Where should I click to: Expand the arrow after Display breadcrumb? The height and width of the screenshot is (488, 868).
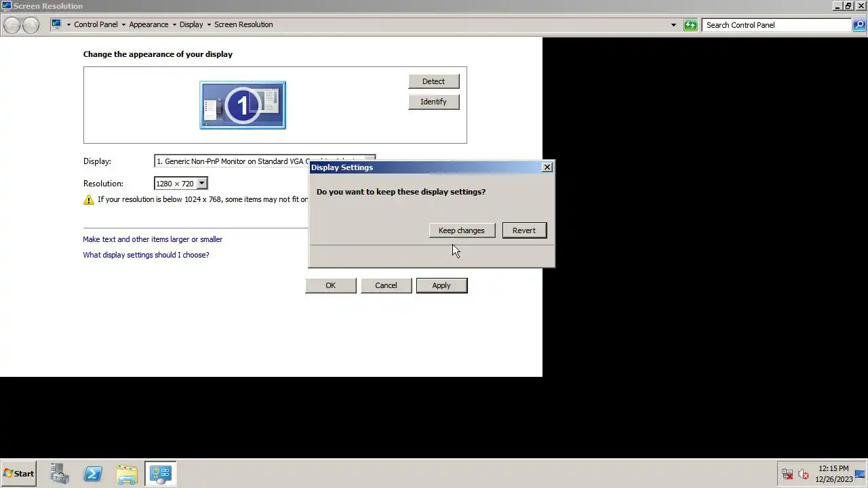coord(209,25)
